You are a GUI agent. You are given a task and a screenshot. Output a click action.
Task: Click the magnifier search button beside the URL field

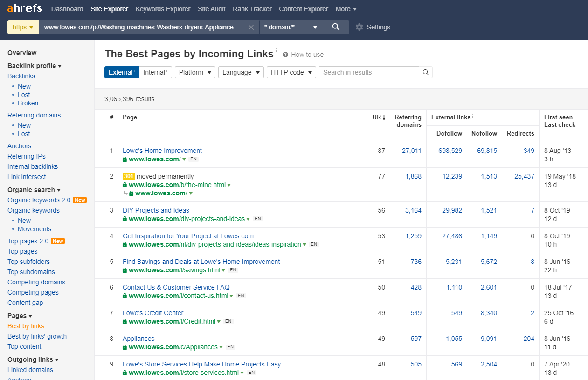[336, 27]
